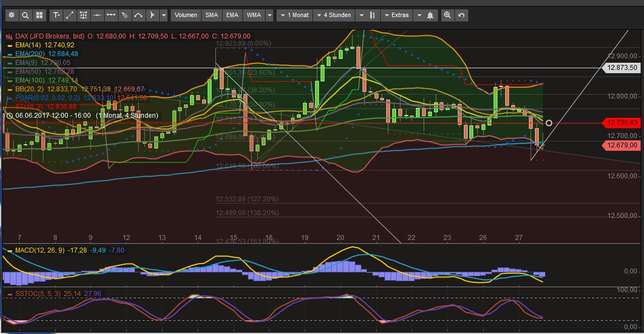Toggle the Volumen indicator
Screen dimensions: 644x334
pos(186,15)
